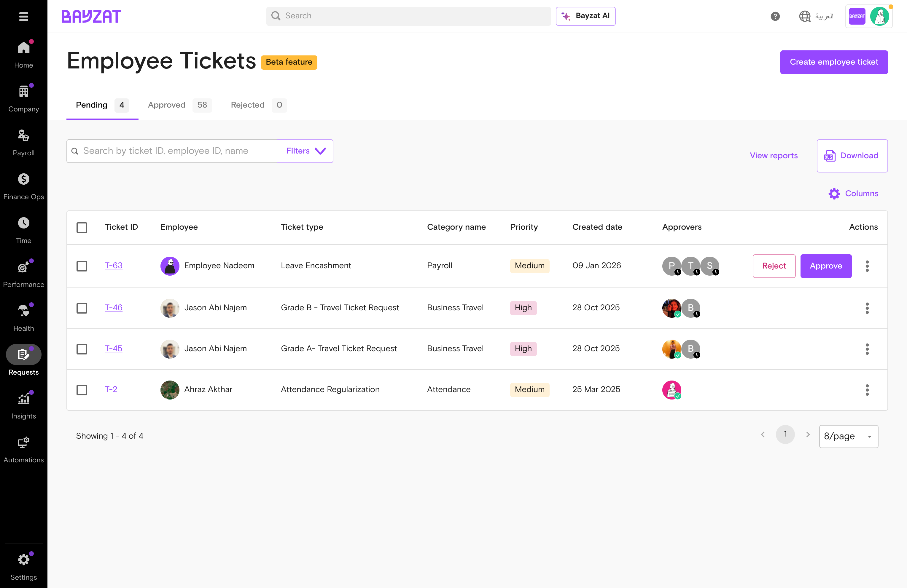Reject ticket T-63
The width and height of the screenshot is (907, 588).
774,266
